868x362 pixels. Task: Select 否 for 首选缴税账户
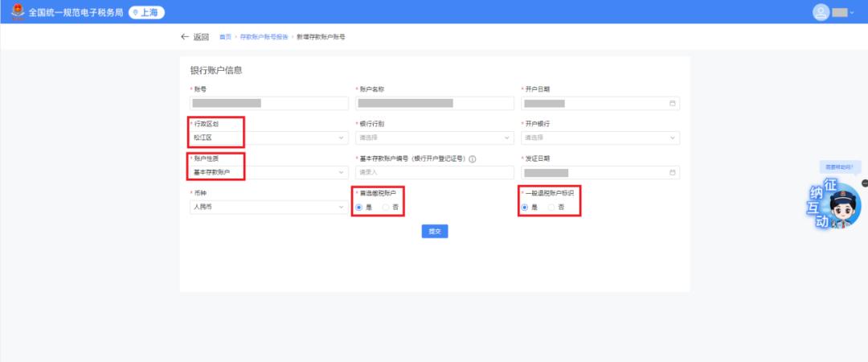click(386, 208)
